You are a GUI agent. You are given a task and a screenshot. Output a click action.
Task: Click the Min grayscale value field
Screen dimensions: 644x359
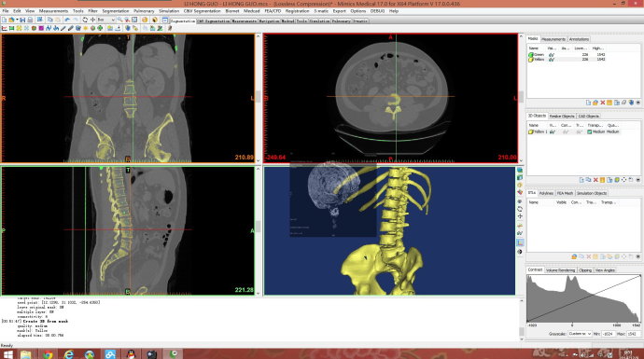click(609, 334)
